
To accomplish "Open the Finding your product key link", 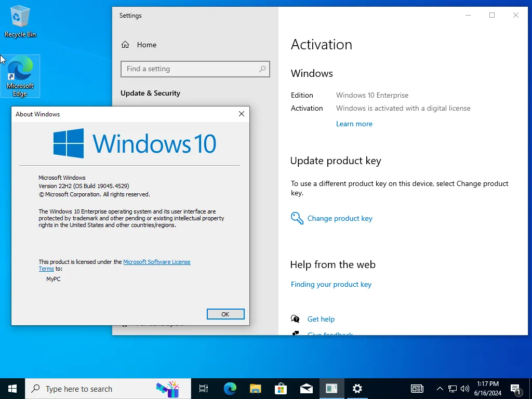I will point(331,284).
